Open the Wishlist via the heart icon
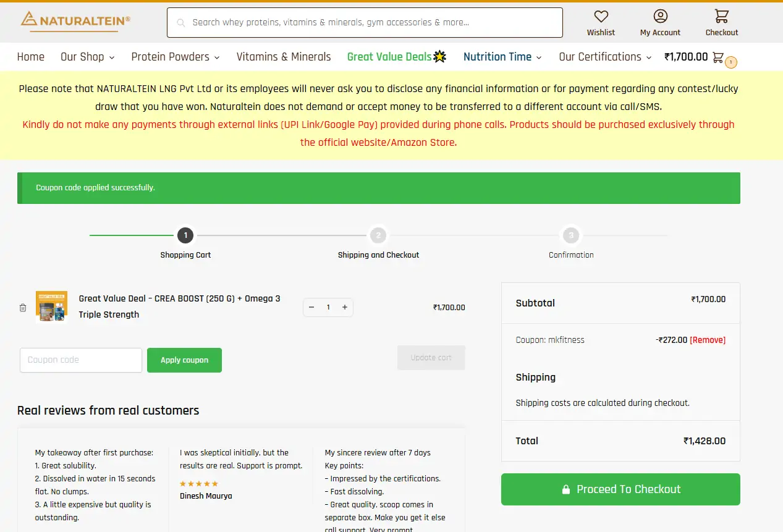The width and height of the screenshot is (783, 532). point(600,17)
